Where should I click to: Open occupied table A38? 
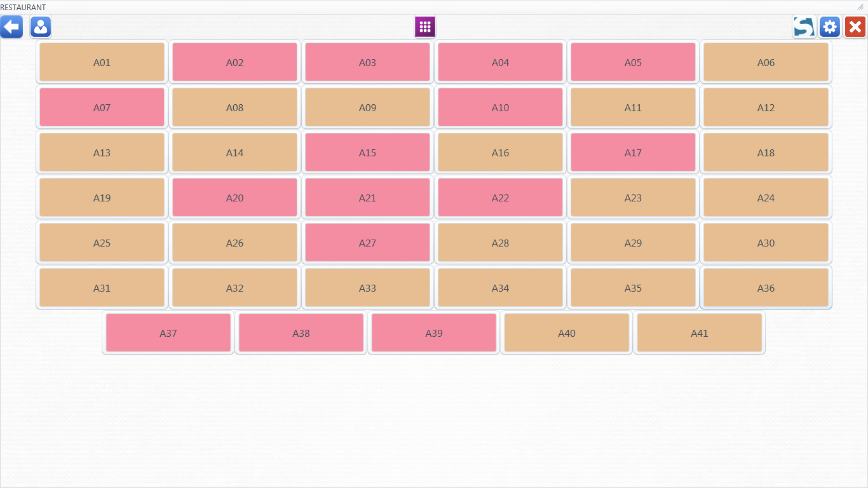click(x=301, y=333)
